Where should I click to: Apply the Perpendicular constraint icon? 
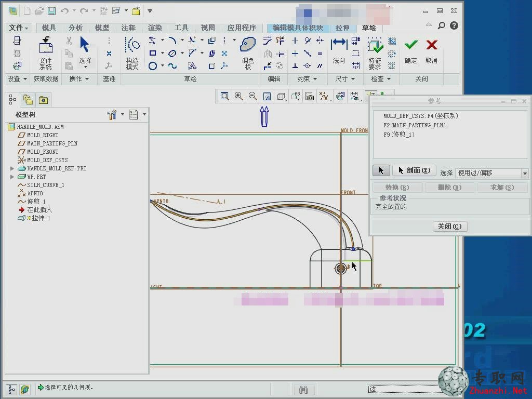[x=295, y=66]
